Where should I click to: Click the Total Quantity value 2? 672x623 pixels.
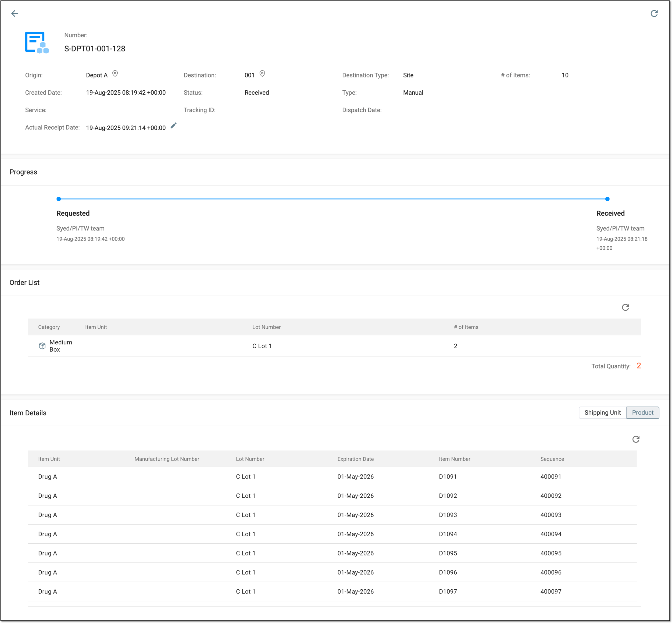click(x=639, y=366)
